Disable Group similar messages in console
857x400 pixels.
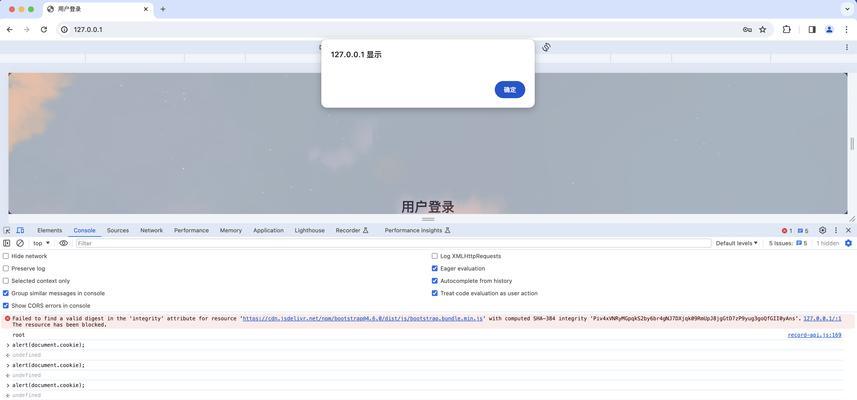click(6, 293)
